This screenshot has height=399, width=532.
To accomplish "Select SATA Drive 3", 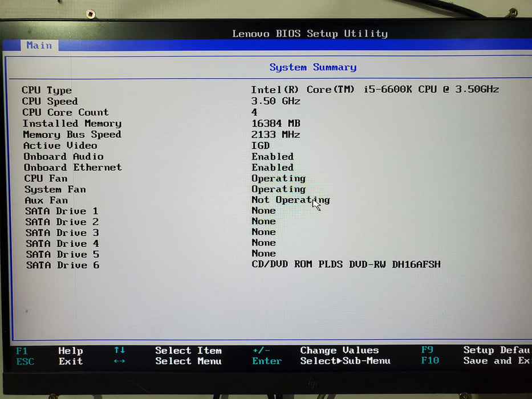I will [x=60, y=233].
